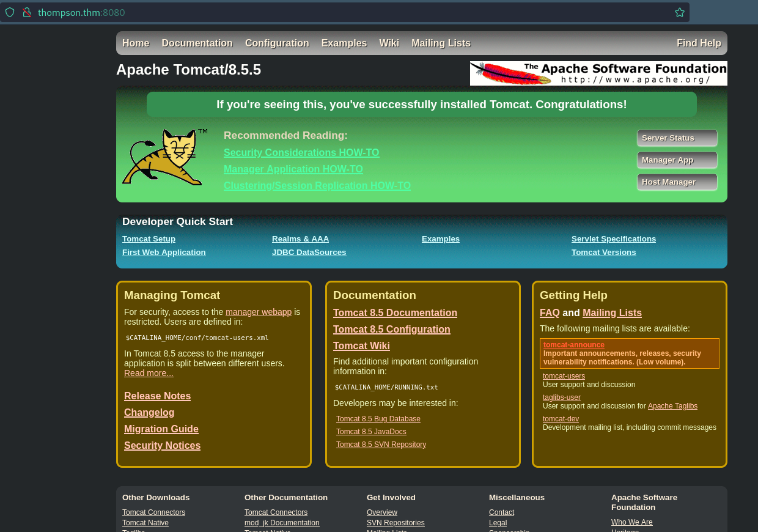Launch the Manager App button

(x=677, y=160)
